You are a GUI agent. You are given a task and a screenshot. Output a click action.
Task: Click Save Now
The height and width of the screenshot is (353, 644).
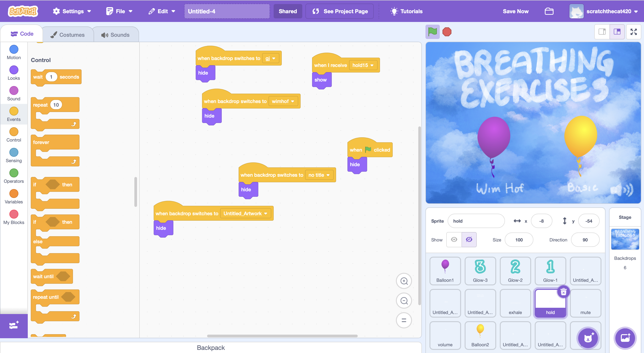coord(515,11)
